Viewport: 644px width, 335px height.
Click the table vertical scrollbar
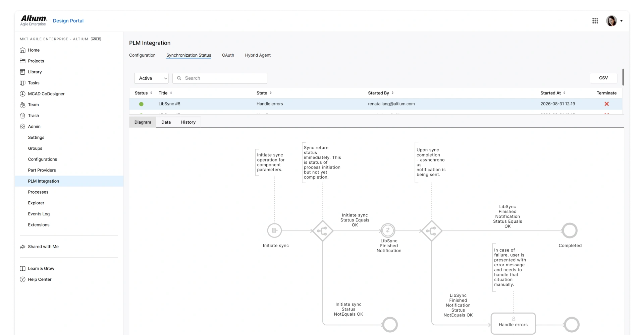(623, 77)
